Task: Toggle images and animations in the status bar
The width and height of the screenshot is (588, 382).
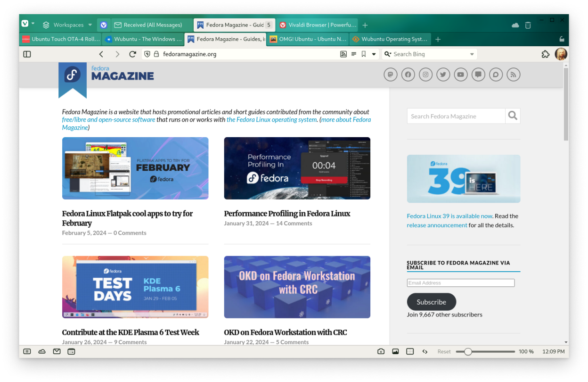Action: click(x=395, y=351)
